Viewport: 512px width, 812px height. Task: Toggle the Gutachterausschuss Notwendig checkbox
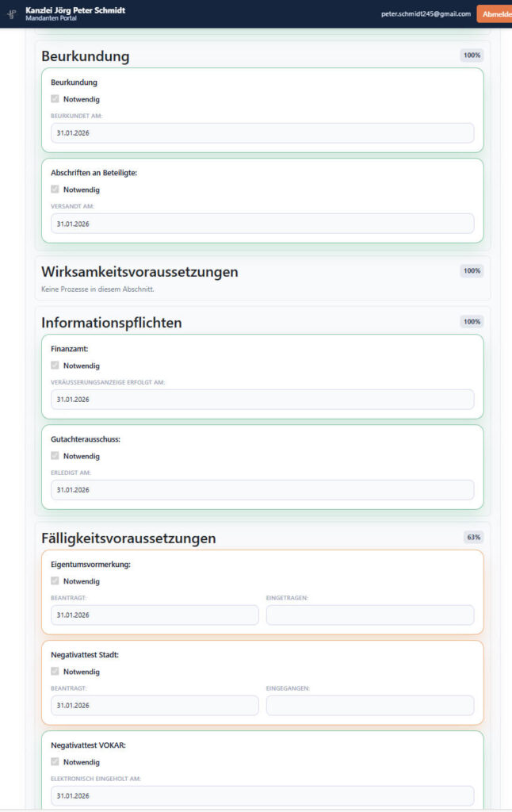coord(55,456)
